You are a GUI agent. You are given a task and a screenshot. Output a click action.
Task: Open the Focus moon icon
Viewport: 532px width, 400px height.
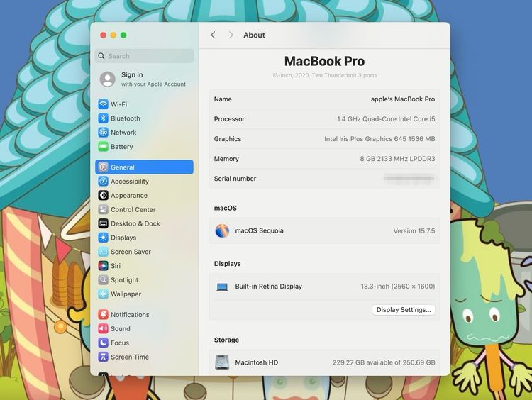(104, 343)
